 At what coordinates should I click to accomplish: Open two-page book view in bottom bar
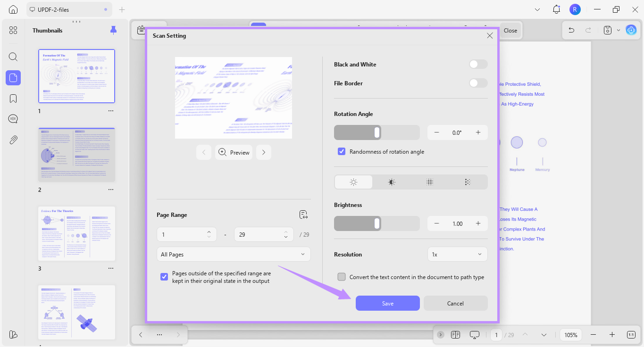point(455,334)
